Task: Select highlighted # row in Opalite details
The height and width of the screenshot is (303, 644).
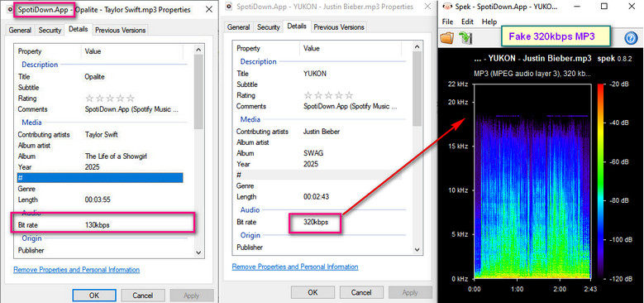Action: tap(100, 178)
